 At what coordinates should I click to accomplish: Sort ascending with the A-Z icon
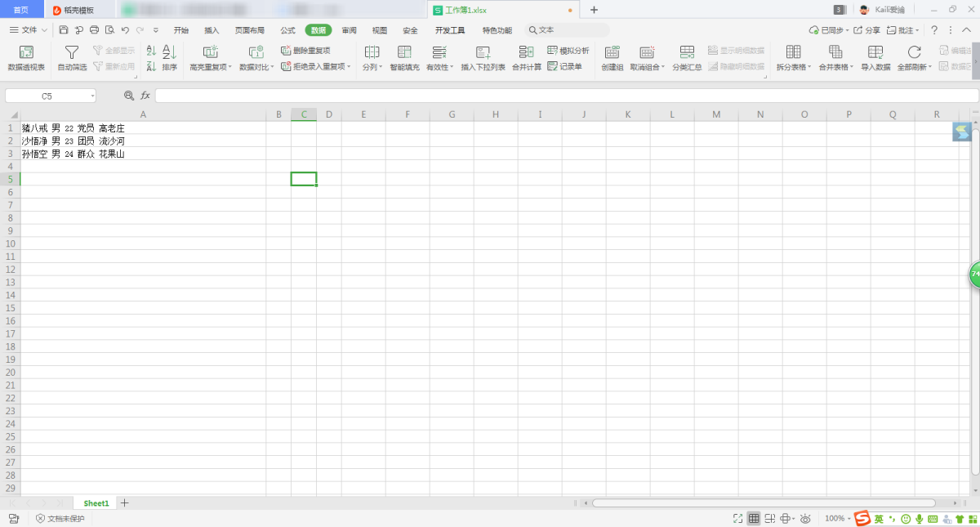[151, 51]
